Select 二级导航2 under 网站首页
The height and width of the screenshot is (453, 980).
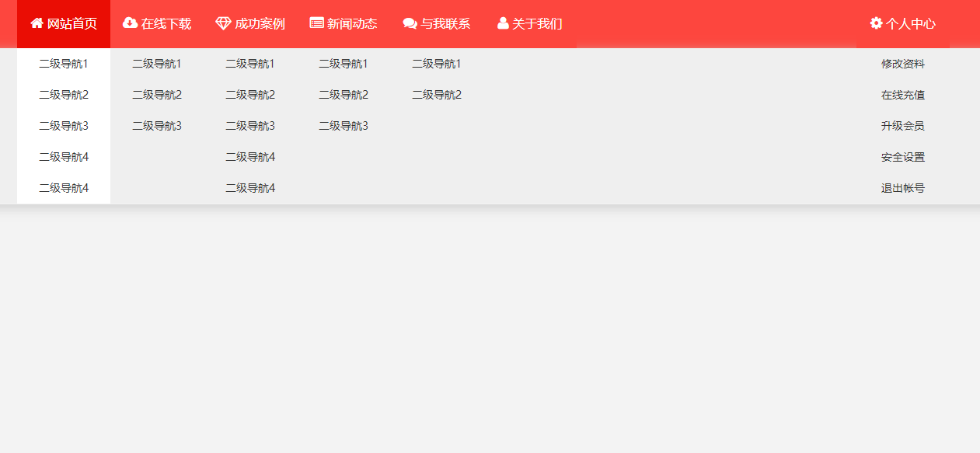[x=64, y=95]
